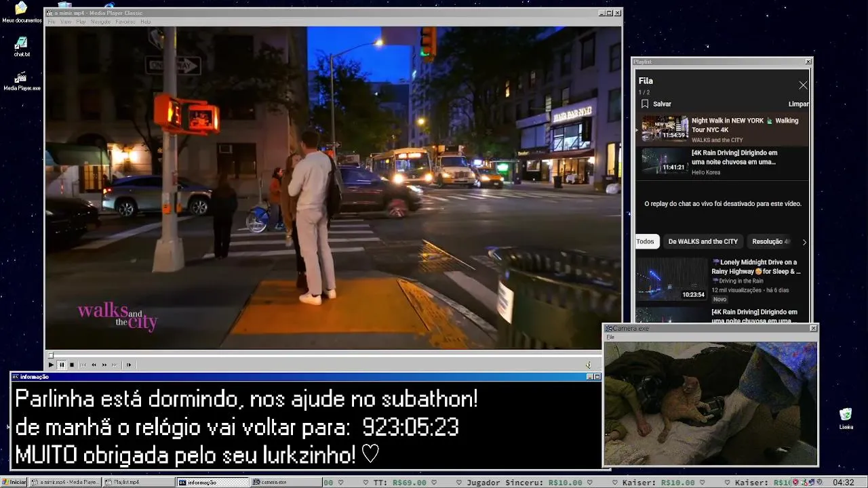868x488 pixels.
Task: Click the skip-to-previous button in the player
Action: point(83,365)
